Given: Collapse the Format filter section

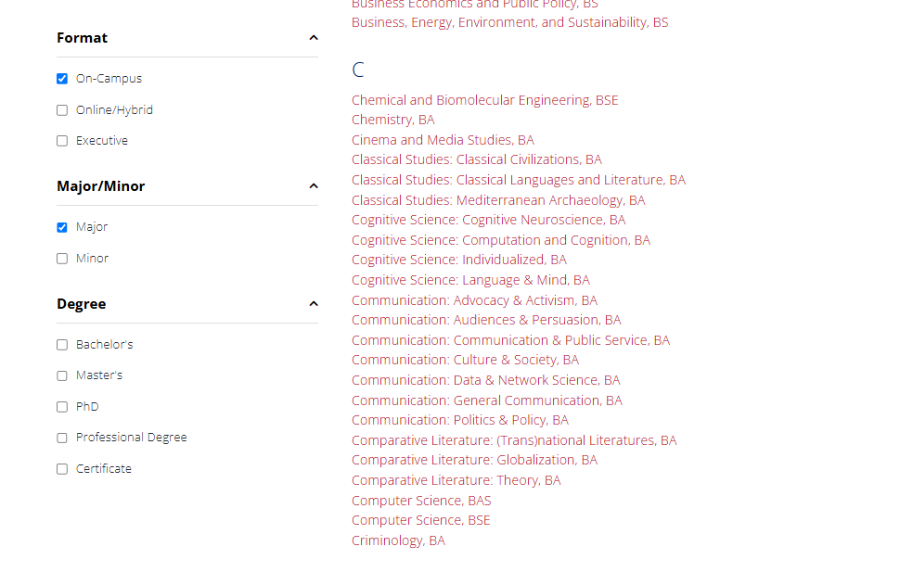Looking at the screenshot, I should tap(313, 38).
